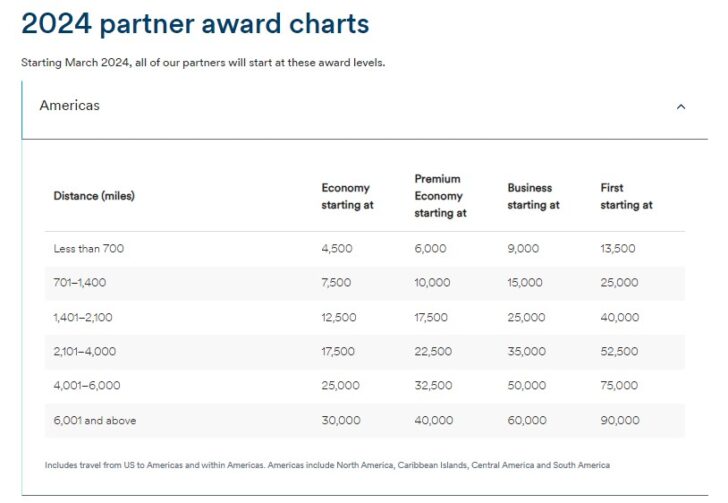Screen dimensions: 728x503
Task: Click the 60,000 business value cell
Action: tap(527, 420)
